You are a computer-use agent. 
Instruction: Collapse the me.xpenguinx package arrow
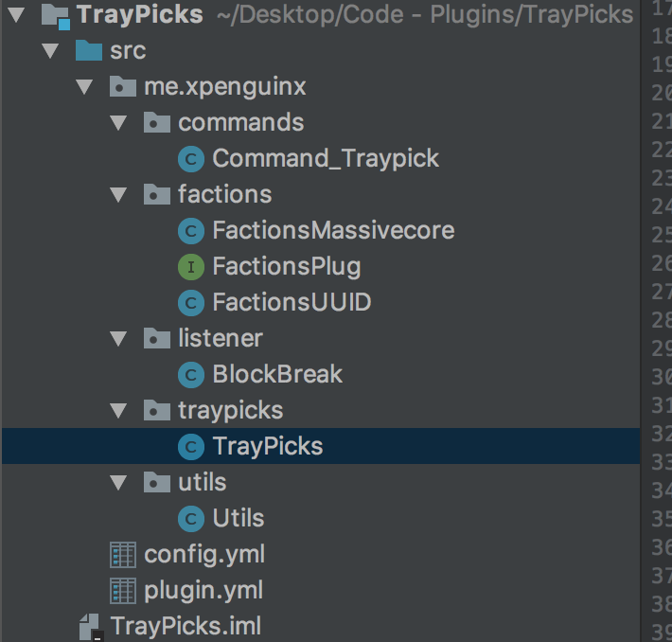click(85, 87)
